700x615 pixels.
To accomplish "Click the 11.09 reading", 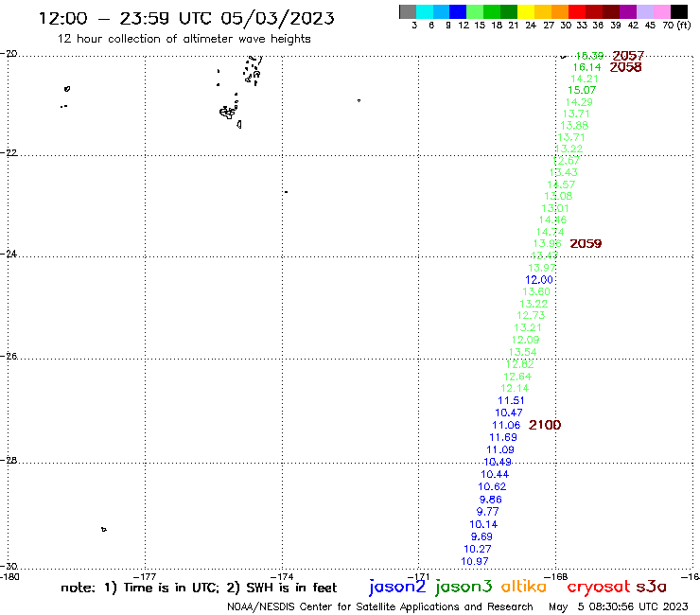I will pyautogui.click(x=500, y=449).
